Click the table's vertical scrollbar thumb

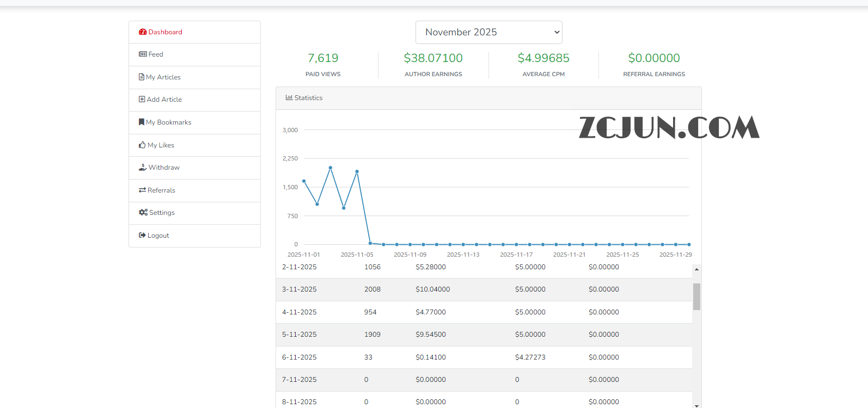tap(696, 296)
